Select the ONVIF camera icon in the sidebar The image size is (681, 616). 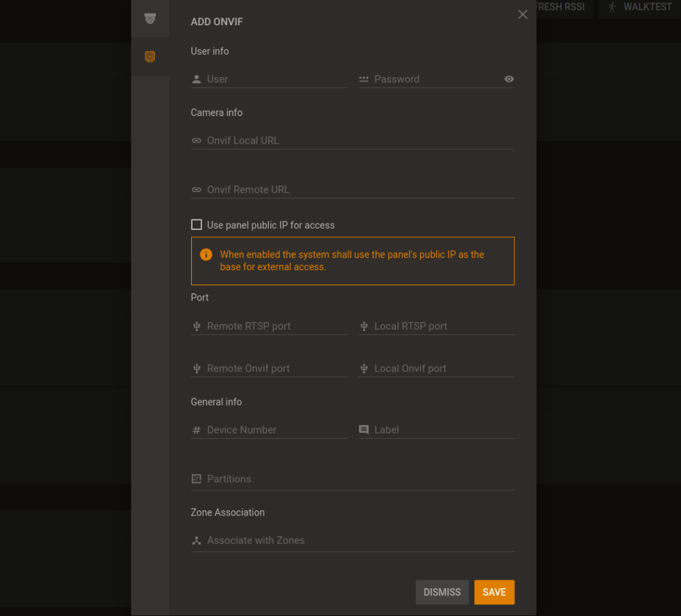pos(150,56)
